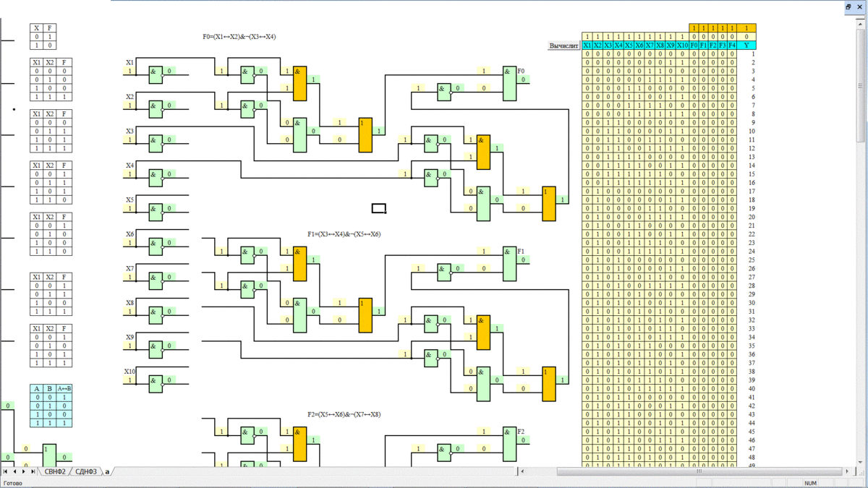Click the F2 output gate label
Image resolution: width=868 pixels, height=488 pixels.
coord(521,432)
